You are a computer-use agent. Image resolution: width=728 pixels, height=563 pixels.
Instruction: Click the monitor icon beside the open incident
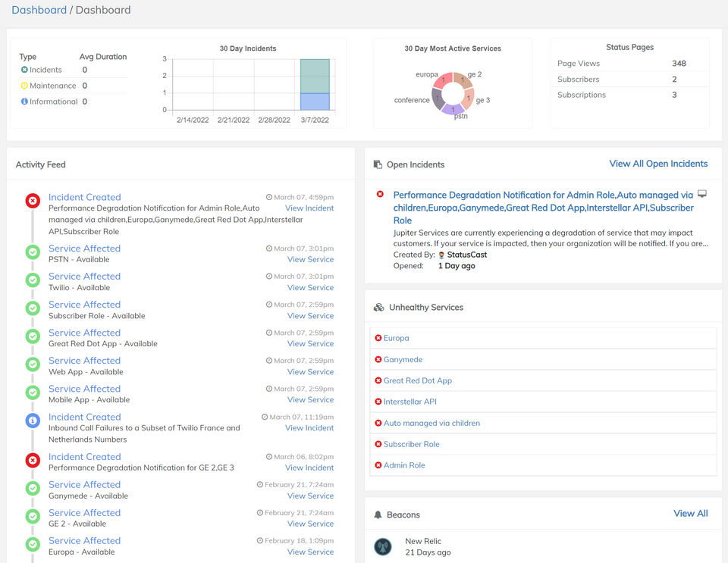701,195
